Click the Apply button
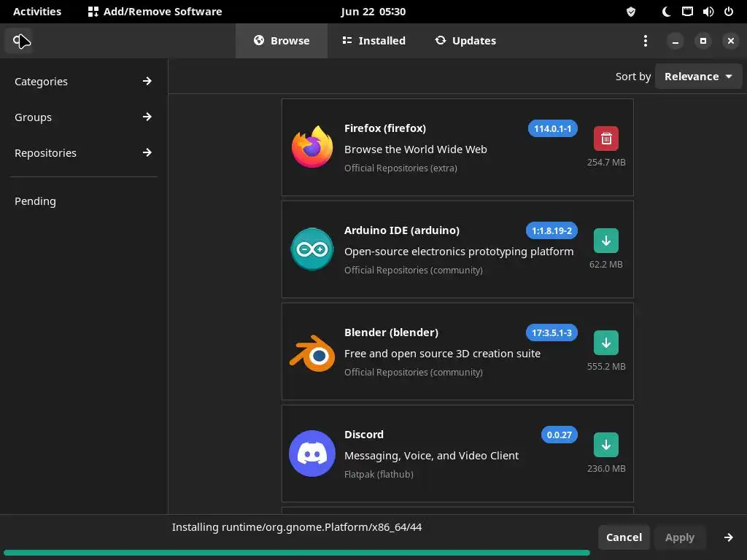Image resolution: width=747 pixels, height=560 pixels. coord(679,537)
